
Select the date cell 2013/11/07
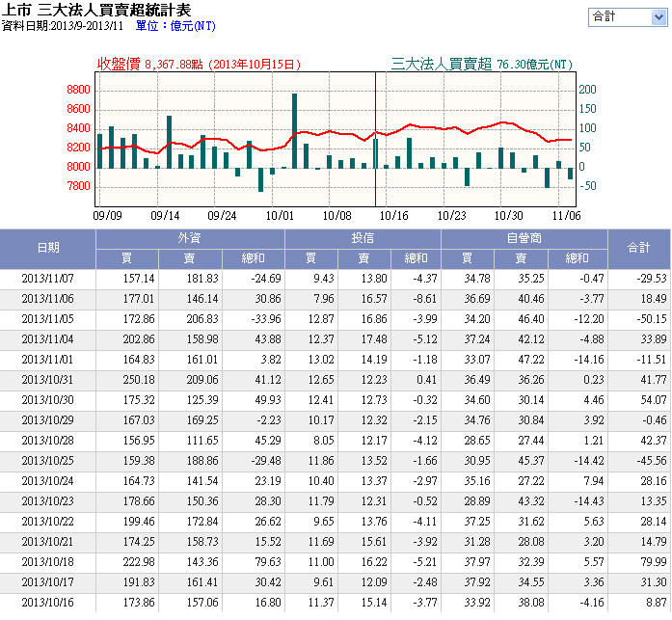pyautogui.click(x=48, y=279)
